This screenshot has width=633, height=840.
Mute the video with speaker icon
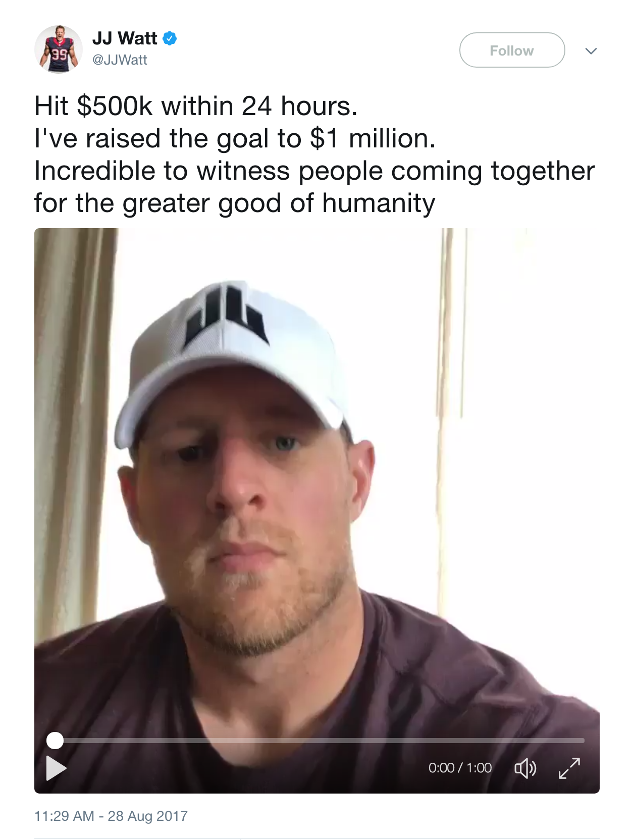[x=525, y=768]
